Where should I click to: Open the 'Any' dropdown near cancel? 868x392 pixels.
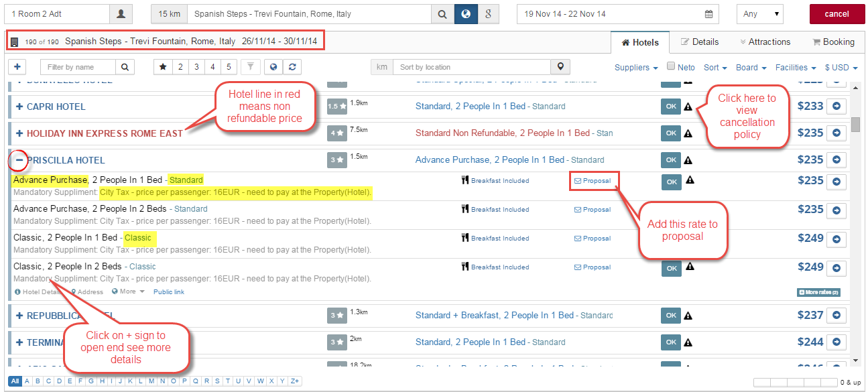759,14
